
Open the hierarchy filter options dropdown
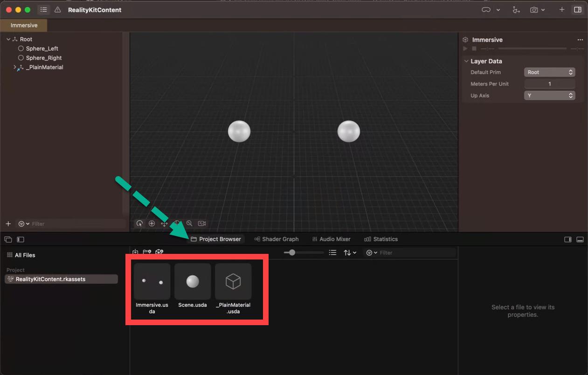(24, 224)
